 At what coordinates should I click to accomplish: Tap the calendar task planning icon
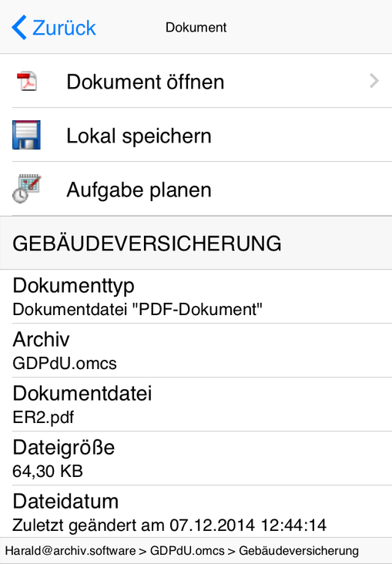27,189
